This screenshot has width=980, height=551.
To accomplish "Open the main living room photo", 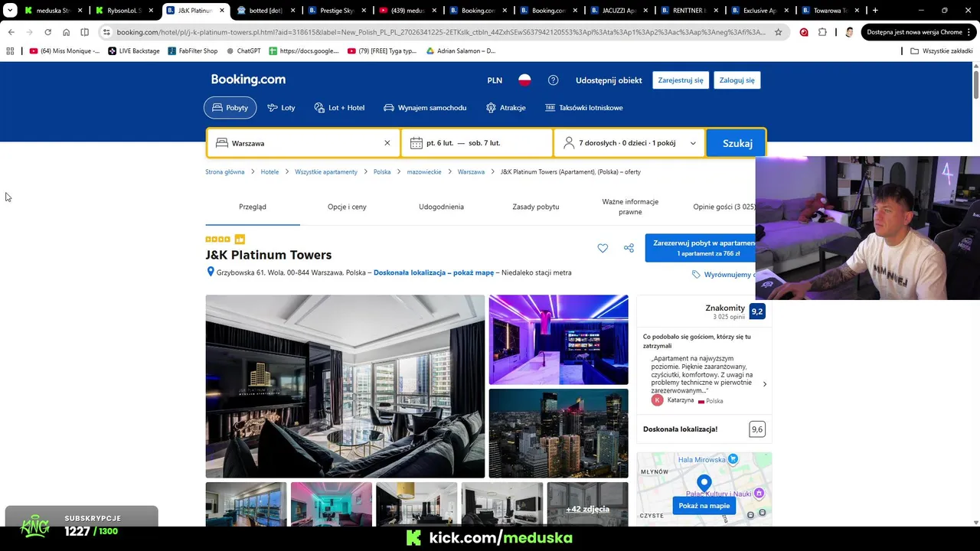I will click(x=345, y=386).
